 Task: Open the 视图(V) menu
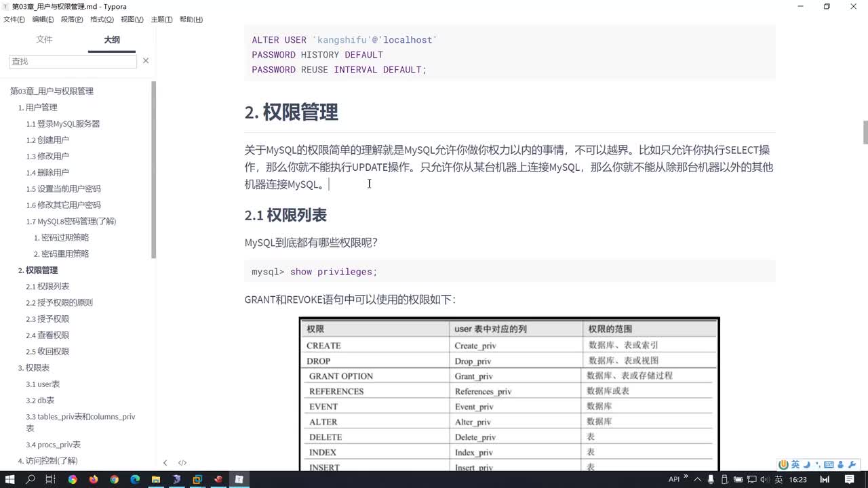click(x=132, y=19)
